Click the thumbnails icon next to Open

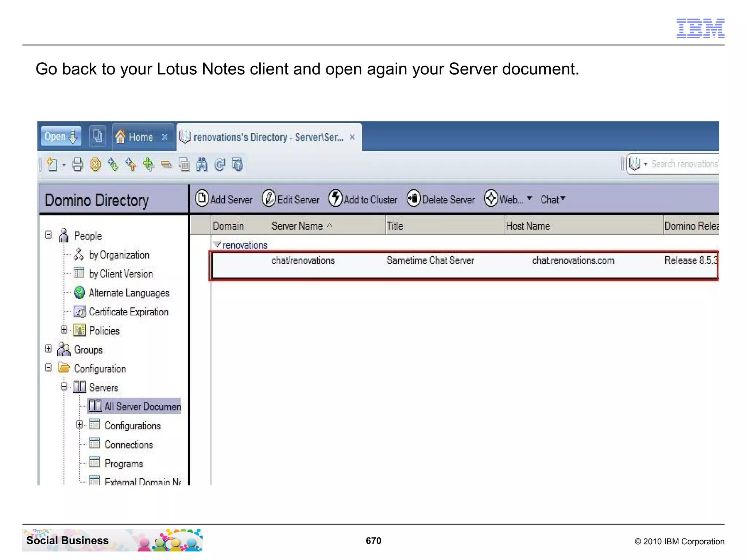(x=97, y=136)
